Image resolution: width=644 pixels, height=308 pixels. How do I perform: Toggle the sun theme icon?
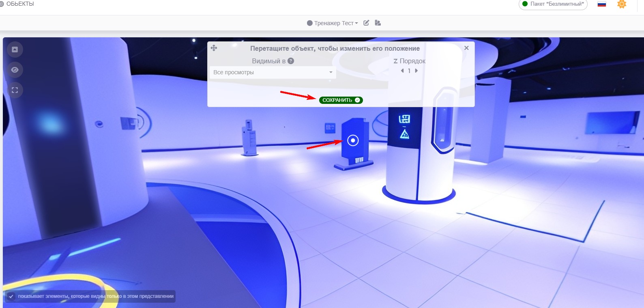pos(622,4)
